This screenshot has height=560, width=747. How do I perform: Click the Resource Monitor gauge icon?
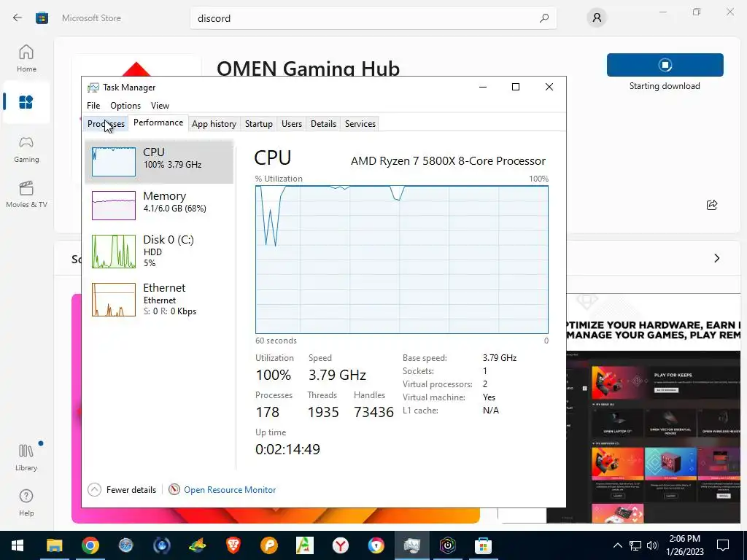tap(174, 489)
